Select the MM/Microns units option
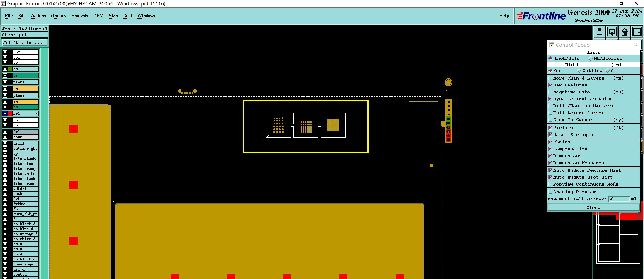This screenshot has height=279, width=644. pos(605,59)
